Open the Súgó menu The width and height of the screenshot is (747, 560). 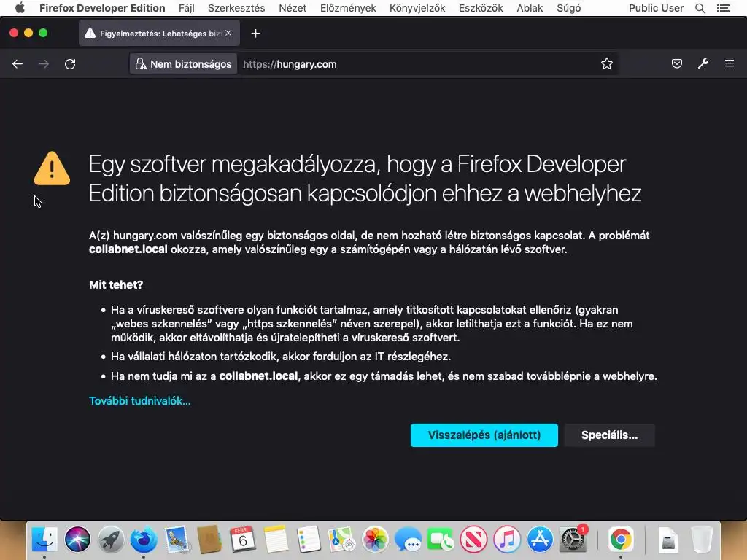pyautogui.click(x=569, y=8)
